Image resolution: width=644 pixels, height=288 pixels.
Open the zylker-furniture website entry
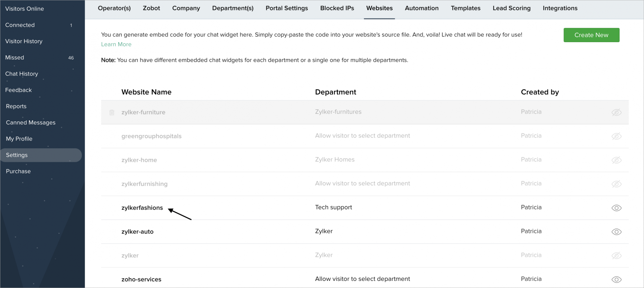143,112
